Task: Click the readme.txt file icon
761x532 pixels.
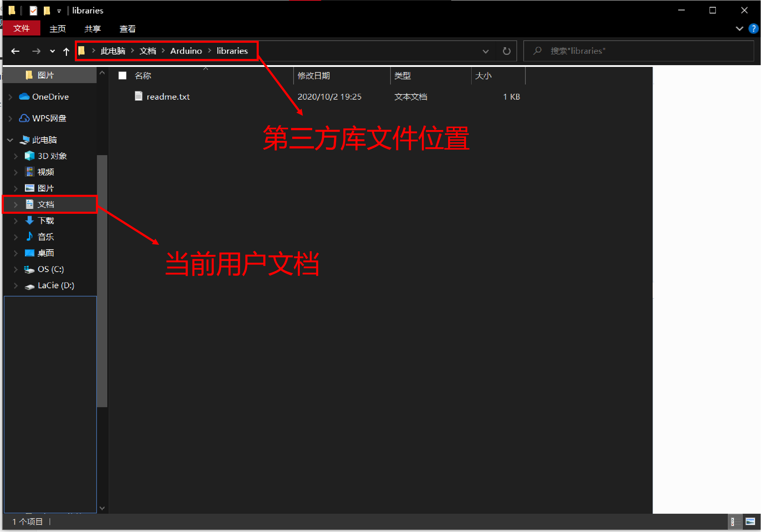Action: tap(138, 96)
